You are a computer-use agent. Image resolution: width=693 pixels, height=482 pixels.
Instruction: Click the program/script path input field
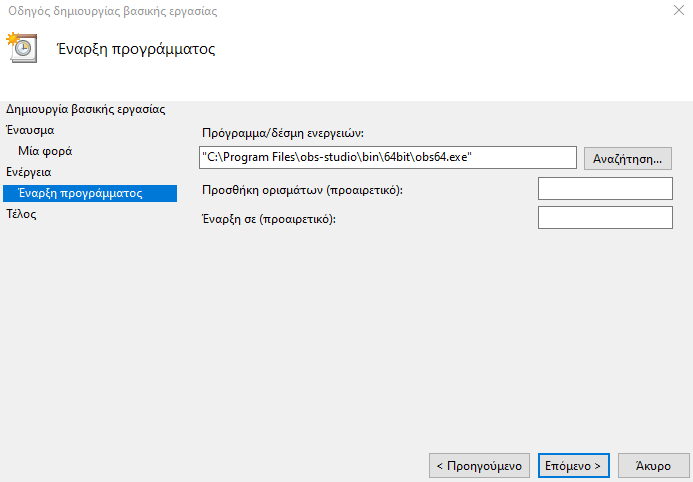pyautogui.click(x=388, y=157)
